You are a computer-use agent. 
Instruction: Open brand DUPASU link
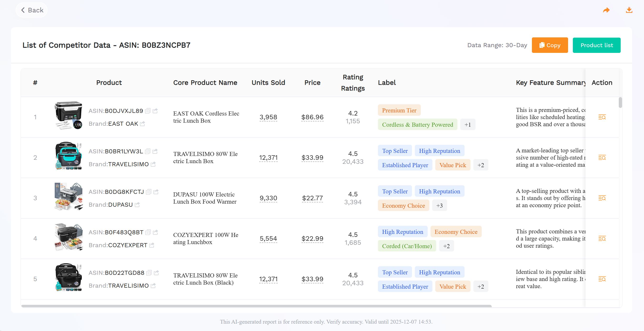tap(137, 205)
